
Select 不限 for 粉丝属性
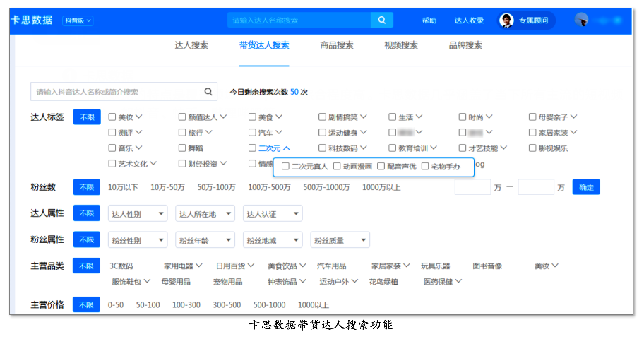pos(87,240)
